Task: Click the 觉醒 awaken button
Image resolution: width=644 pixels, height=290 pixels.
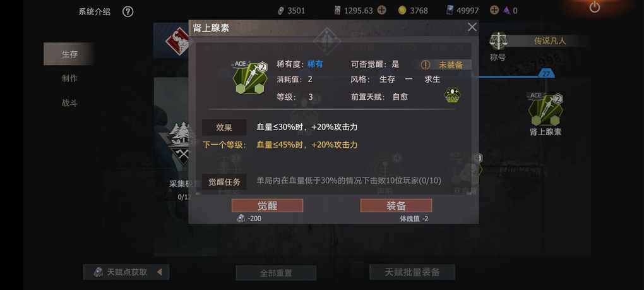Action: click(267, 206)
